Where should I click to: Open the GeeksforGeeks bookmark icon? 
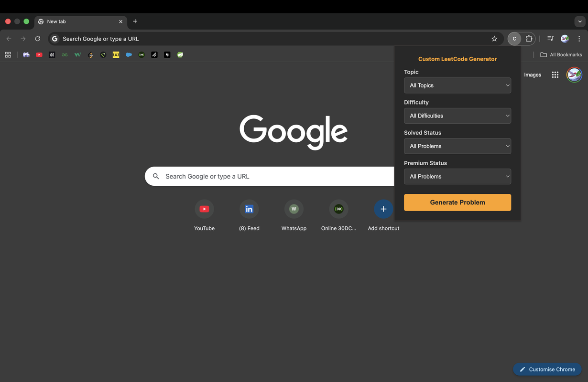tap(65, 55)
